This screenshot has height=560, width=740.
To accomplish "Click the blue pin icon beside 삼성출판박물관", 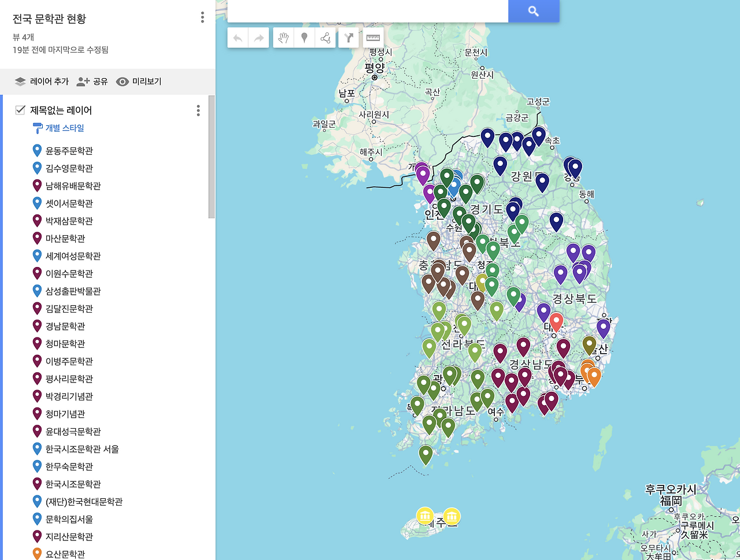I will [37, 291].
